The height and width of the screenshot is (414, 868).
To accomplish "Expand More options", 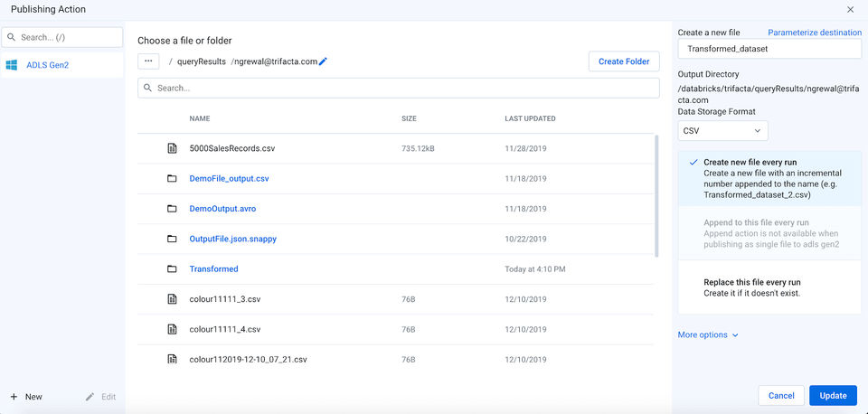I will pyautogui.click(x=708, y=334).
